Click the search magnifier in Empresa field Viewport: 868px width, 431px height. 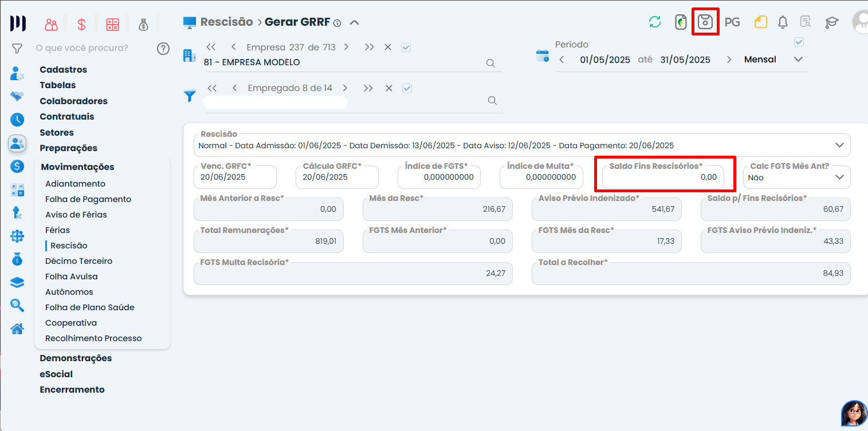(490, 63)
